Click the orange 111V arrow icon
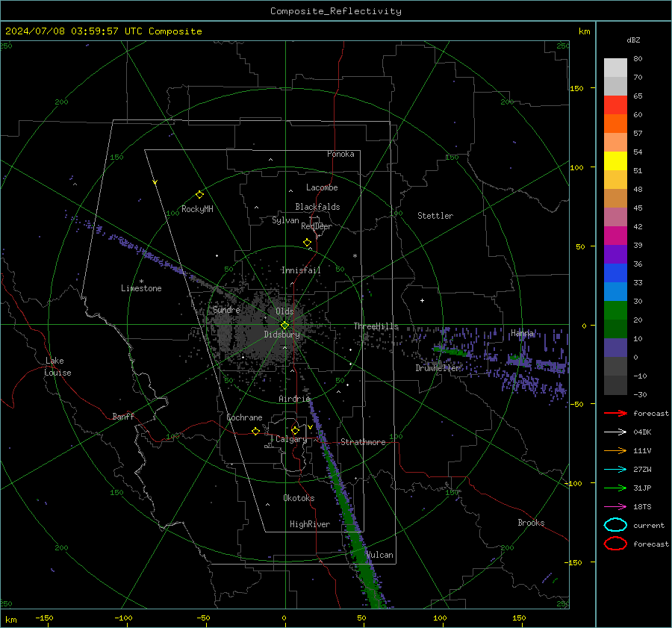The width and height of the screenshot is (672, 628). tap(615, 450)
